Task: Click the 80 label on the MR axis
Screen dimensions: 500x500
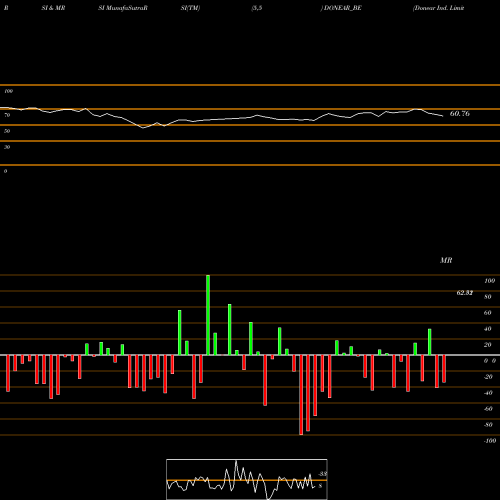Action: click(x=488, y=297)
